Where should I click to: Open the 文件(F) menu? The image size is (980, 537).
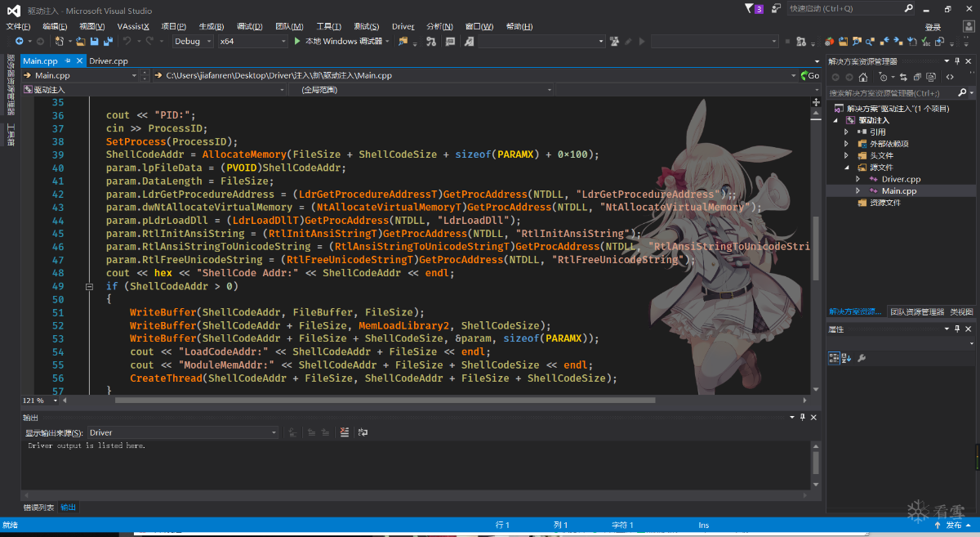pos(19,26)
